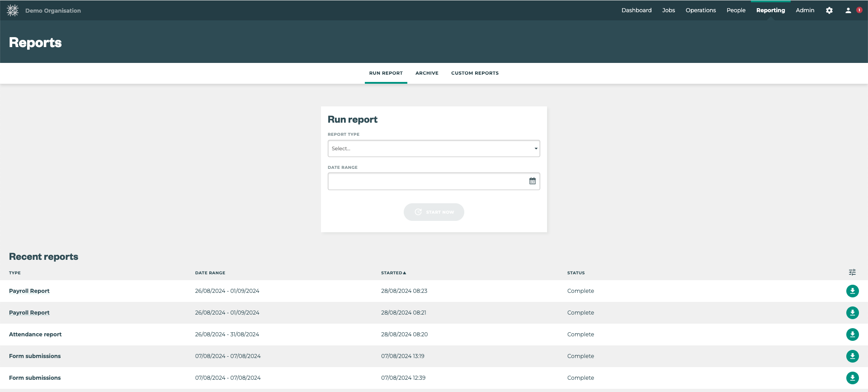This screenshot has width=868, height=392.
Task: Click the red notification badge
Action: point(859,10)
